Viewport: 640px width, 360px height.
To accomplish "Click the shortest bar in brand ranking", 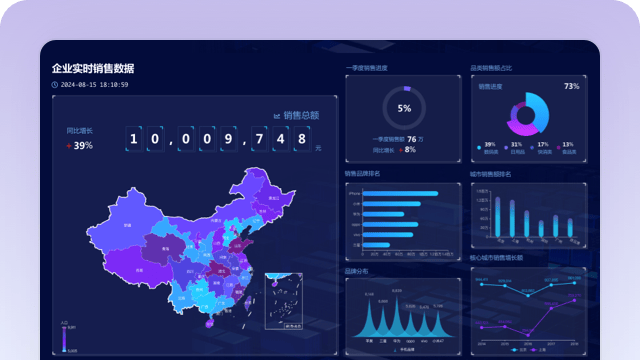I will (376, 245).
